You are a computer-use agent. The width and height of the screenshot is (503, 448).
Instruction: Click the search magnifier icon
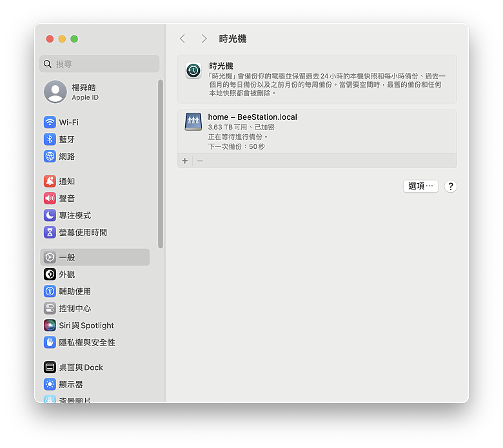48,64
